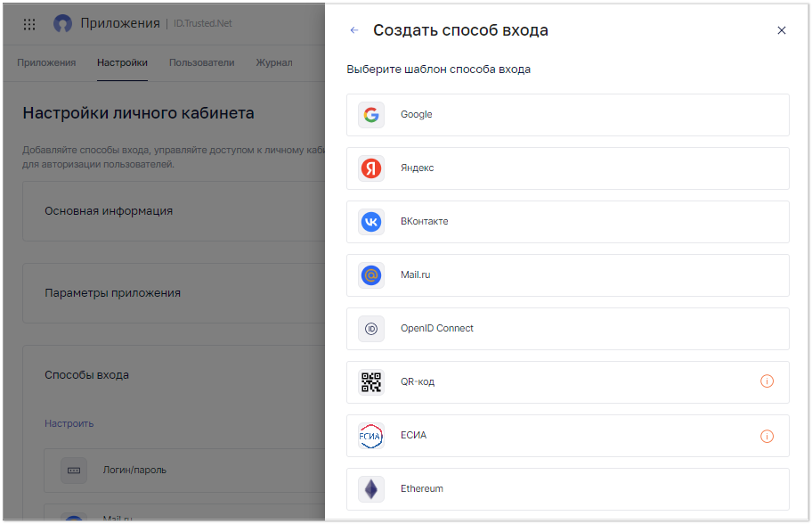812x524 pixels.
Task: Go back using the arrow in the panel header
Action: point(354,30)
